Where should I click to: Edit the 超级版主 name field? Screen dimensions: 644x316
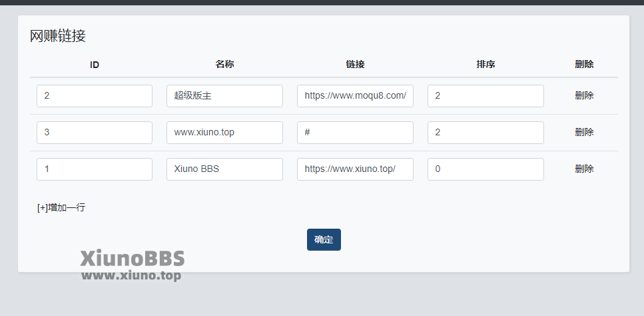click(x=224, y=96)
